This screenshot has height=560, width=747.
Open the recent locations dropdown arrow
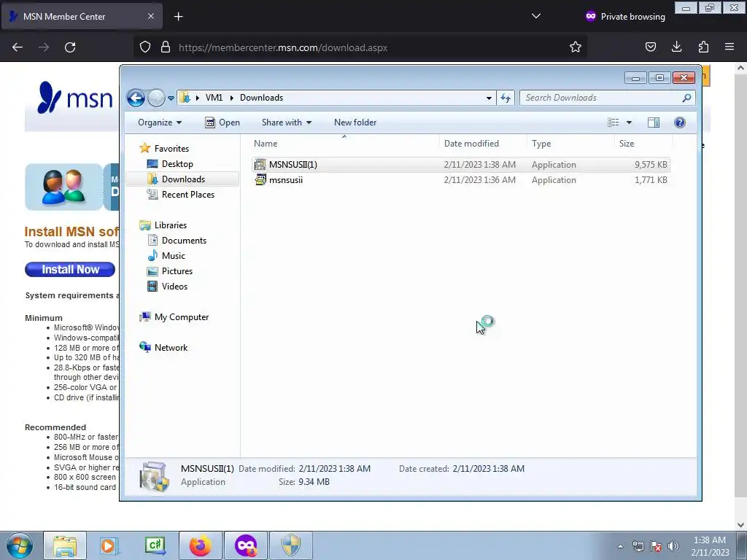[x=171, y=98]
